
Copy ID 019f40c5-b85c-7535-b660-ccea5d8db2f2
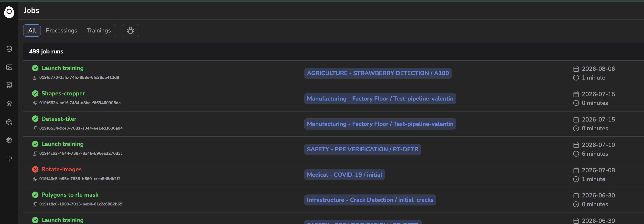(35, 179)
